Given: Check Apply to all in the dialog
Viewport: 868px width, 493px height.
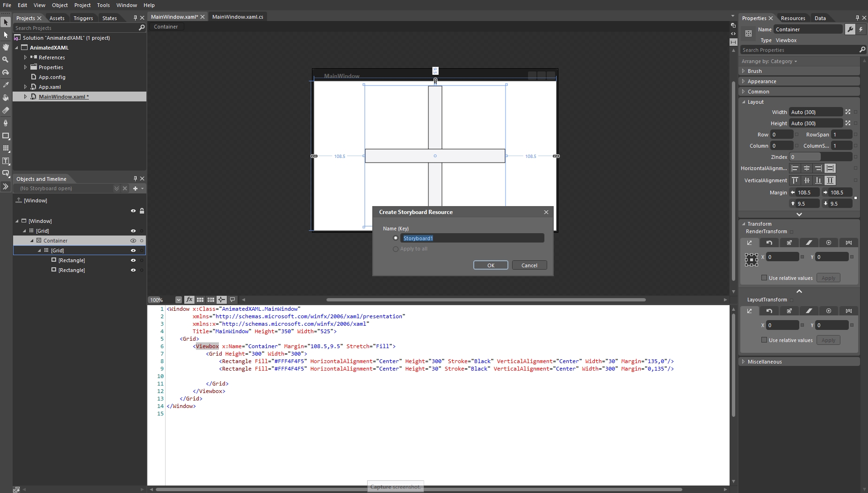Looking at the screenshot, I should [395, 249].
